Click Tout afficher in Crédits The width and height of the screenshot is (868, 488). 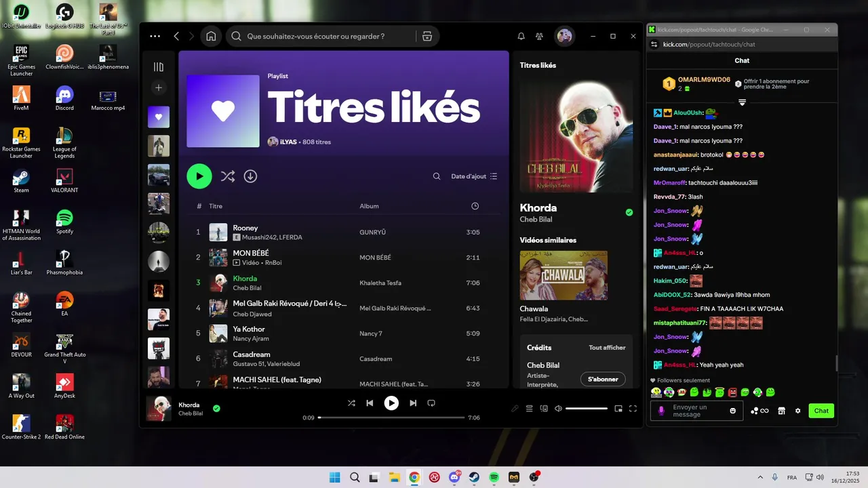point(607,348)
